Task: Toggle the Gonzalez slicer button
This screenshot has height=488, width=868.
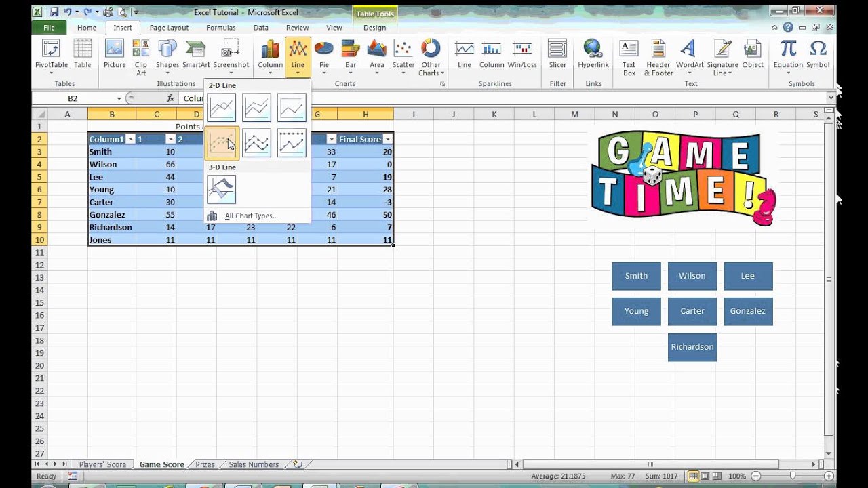Action: (748, 311)
